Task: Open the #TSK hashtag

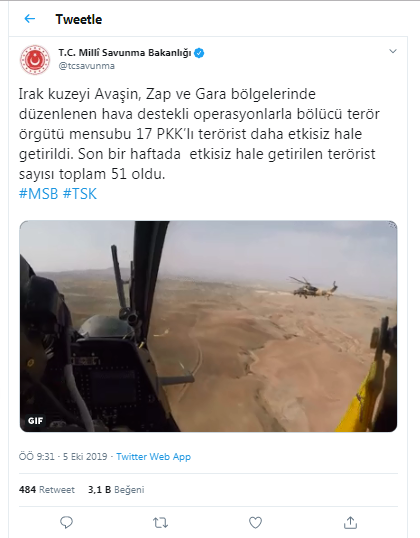Action: coord(80,194)
